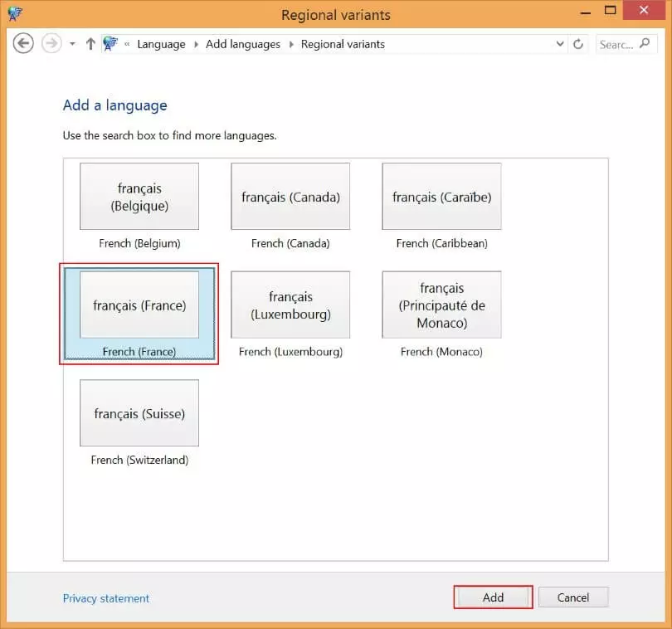Expand arrow after Add languages breadcrumb
Image resolution: width=672 pixels, height=629 pixels.
pos(291,44)
